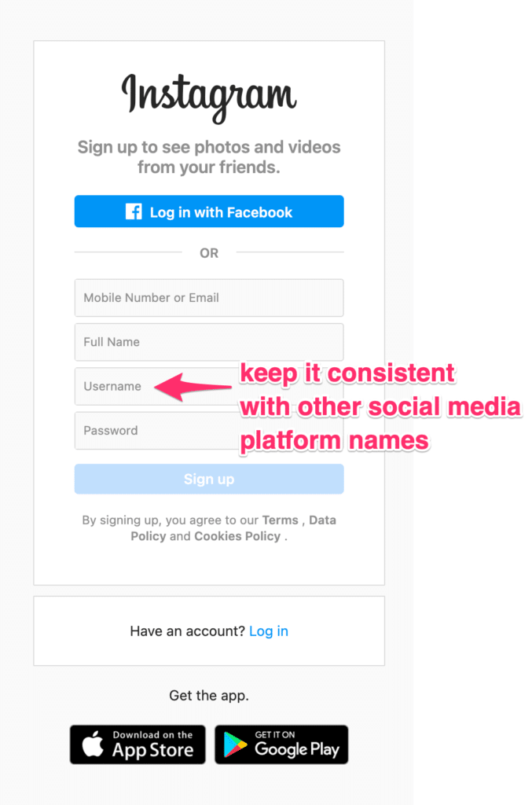
Task: Click the Facebook logo icon
Action: pyautogui.click(x=134, y=211)
